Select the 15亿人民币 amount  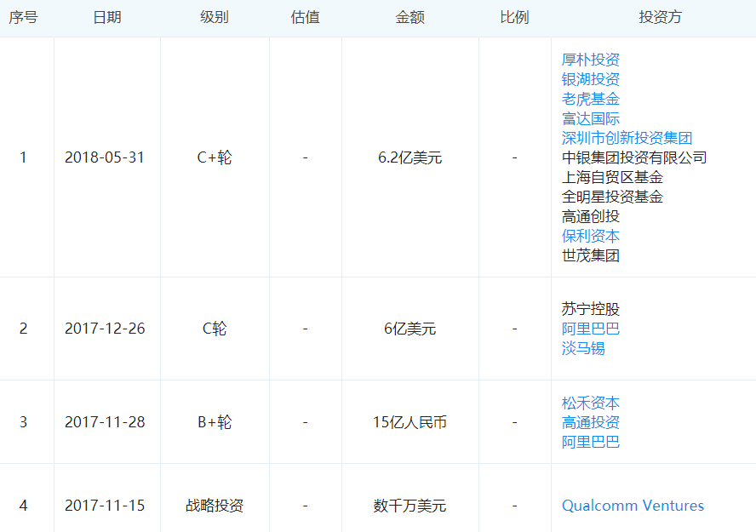409,422
